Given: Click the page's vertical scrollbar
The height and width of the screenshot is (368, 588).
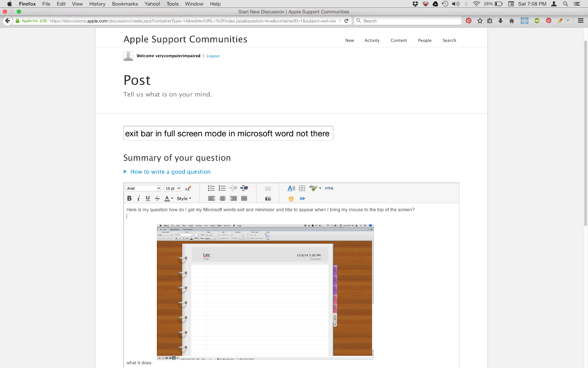Looking at the screenshot, I should [585, 133].
